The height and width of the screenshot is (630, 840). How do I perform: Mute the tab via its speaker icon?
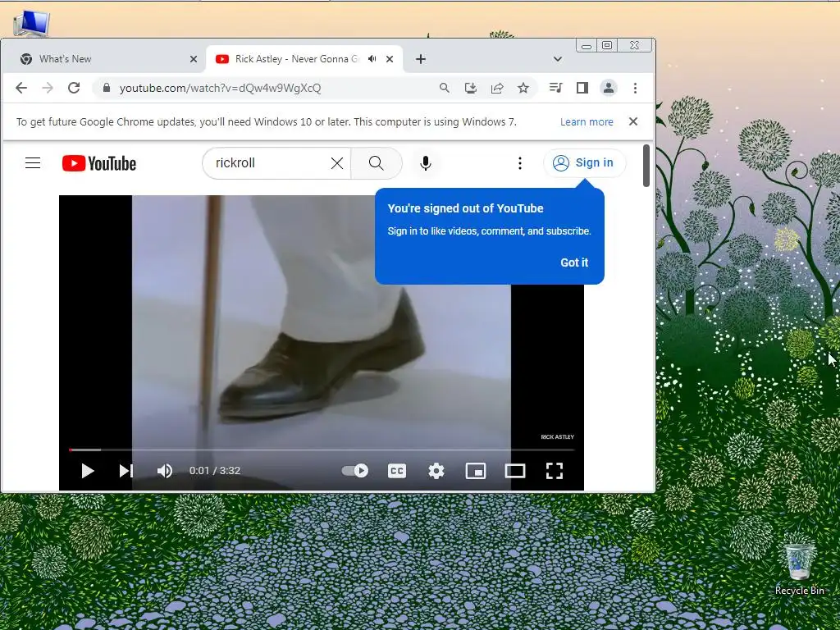(372, 59)
